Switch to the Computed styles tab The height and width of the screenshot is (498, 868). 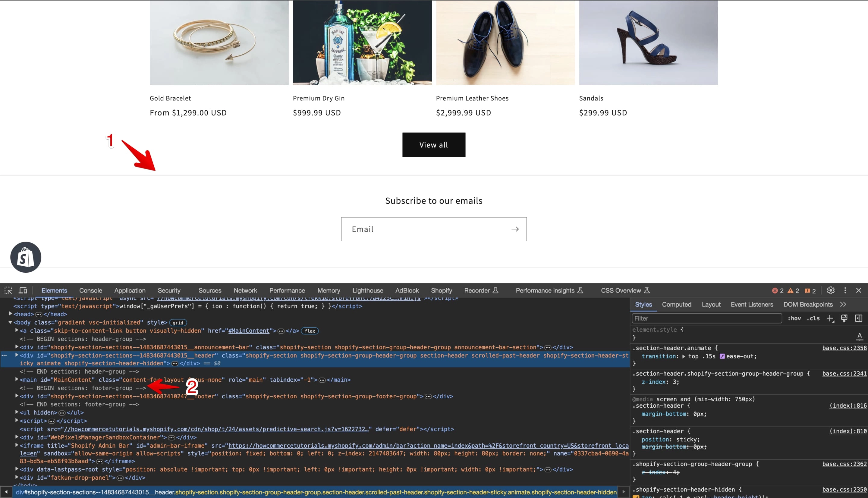(x=676, y=304)
